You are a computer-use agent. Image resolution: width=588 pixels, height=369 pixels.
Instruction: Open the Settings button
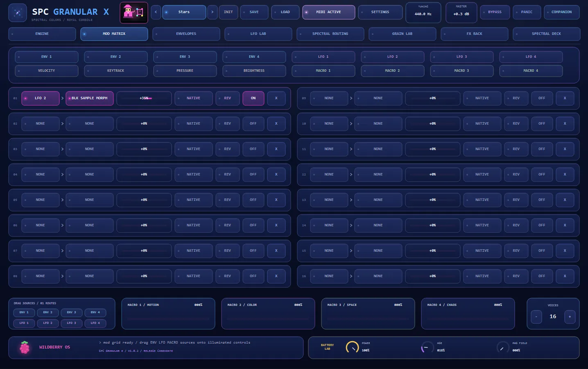click(x=380, y=12)
